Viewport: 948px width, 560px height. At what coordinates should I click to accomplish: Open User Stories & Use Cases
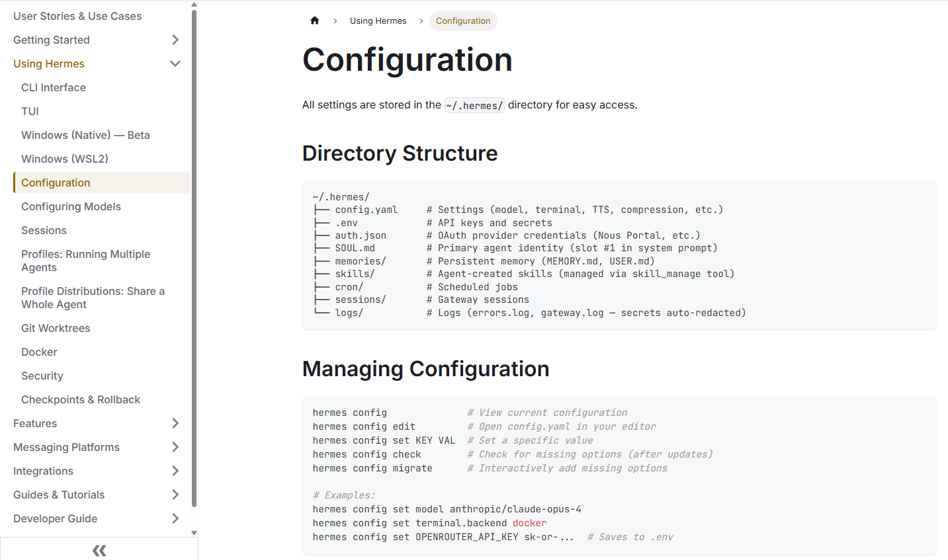tap(77, 16)
